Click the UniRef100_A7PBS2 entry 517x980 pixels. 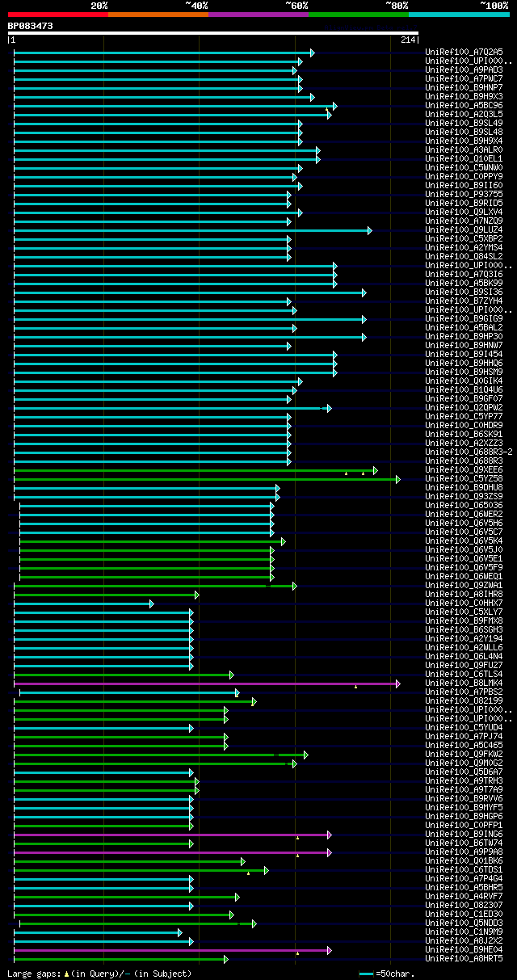[465, 692]
